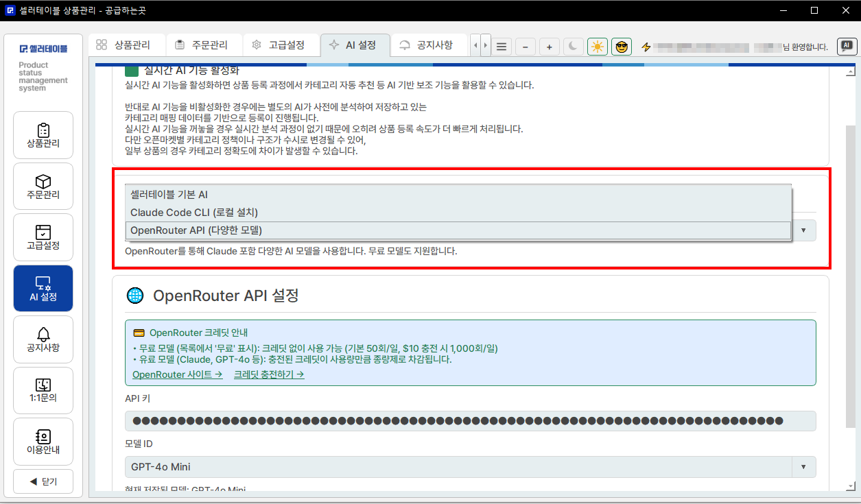
Task: Open the 이용안내 sidebar button
Action: 43,442
